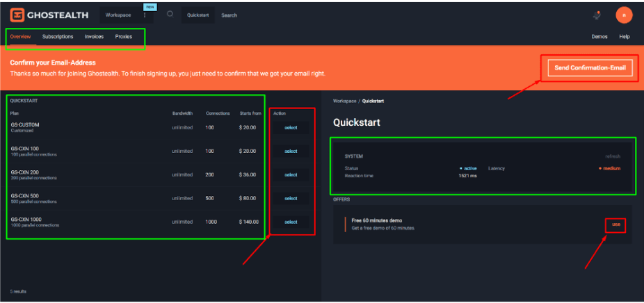Click the Action column header
644x303 pixels.
coord(280,113)
